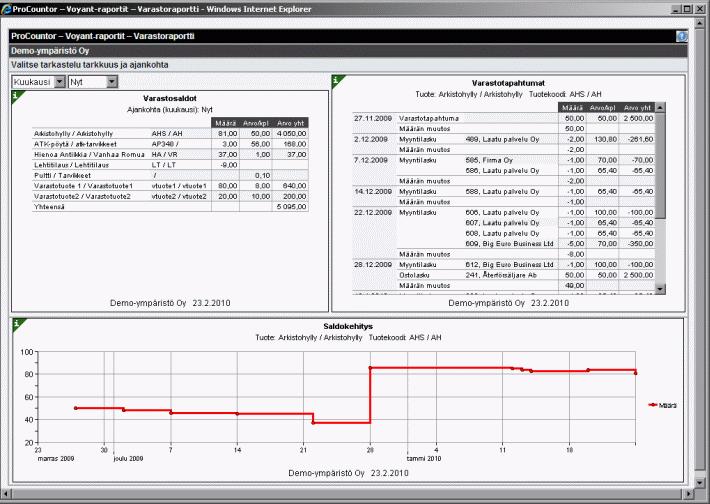Screen dimensions: 710x504
Task: Click the Demo-ympäristö Oy company bar
Action: [348, 51]
